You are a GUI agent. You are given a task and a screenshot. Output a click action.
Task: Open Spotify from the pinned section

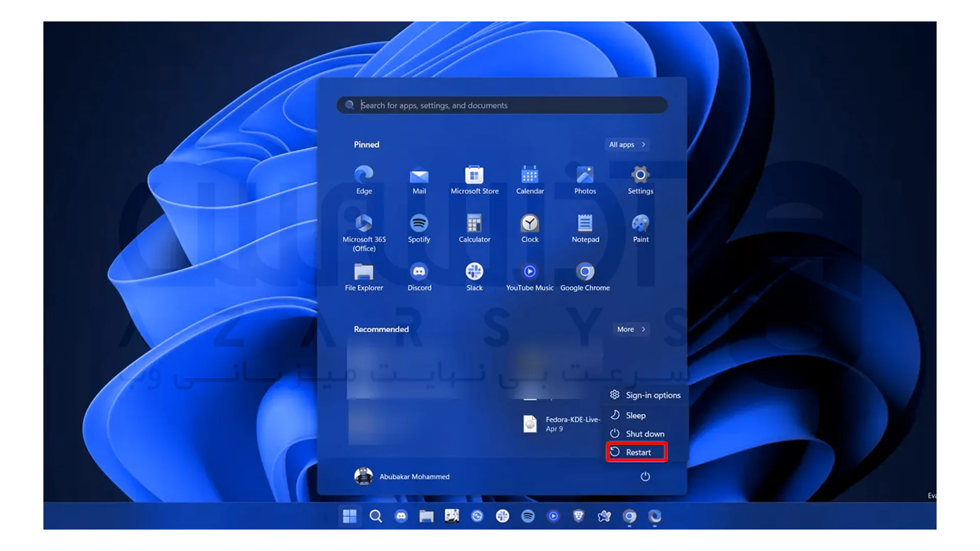pos(419,228)
